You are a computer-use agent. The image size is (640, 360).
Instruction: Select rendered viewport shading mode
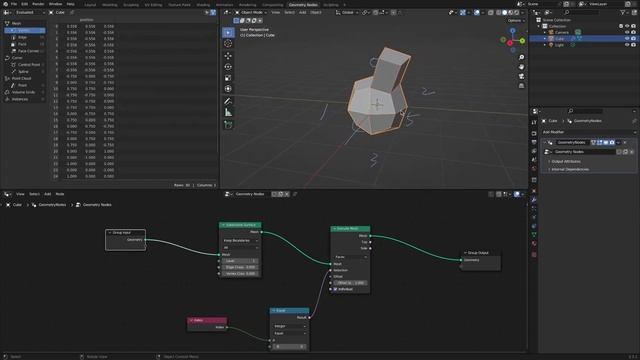[x=516, y=13]
